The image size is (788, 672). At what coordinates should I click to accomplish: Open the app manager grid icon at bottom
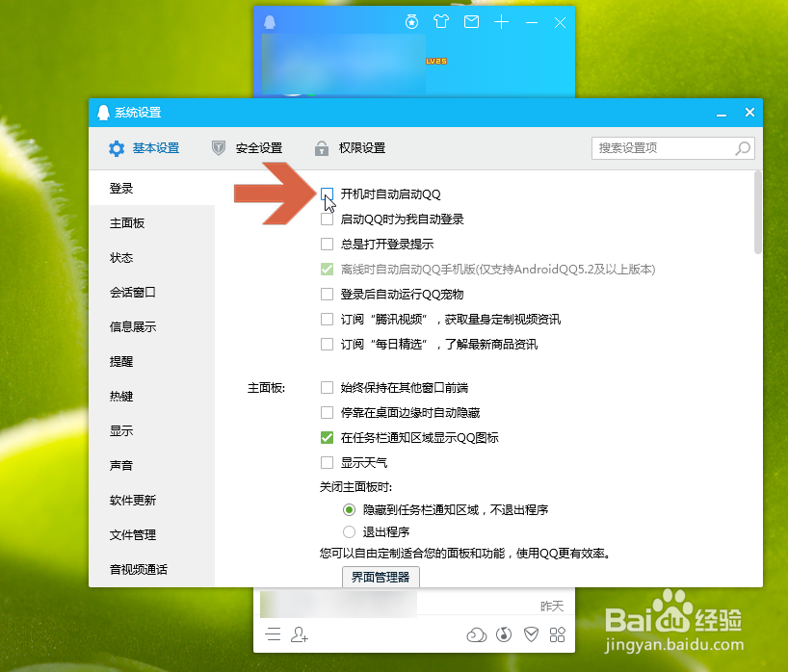(558, 634)
